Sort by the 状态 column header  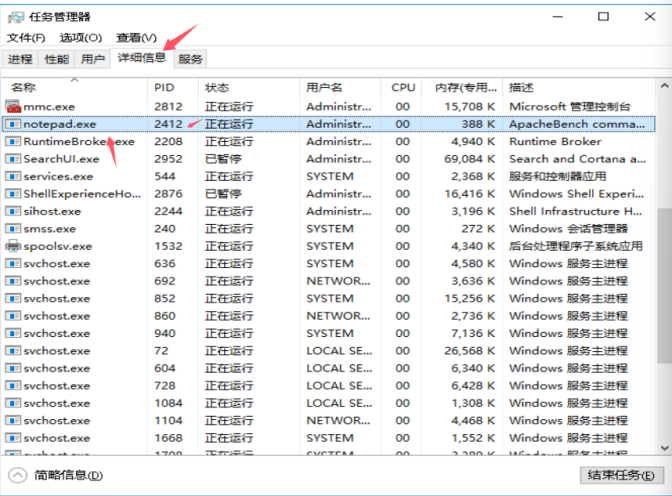pyautogui.click(x=249, y=87)
